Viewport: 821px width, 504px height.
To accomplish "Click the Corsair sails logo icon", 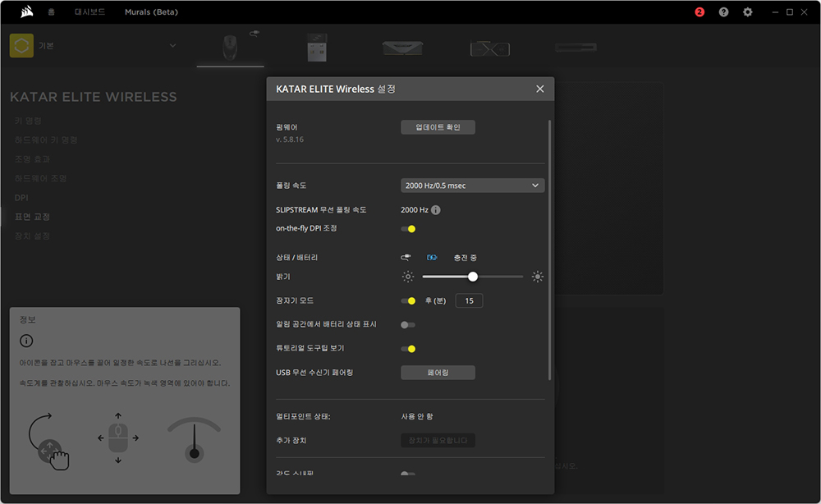I will (27, 11).
